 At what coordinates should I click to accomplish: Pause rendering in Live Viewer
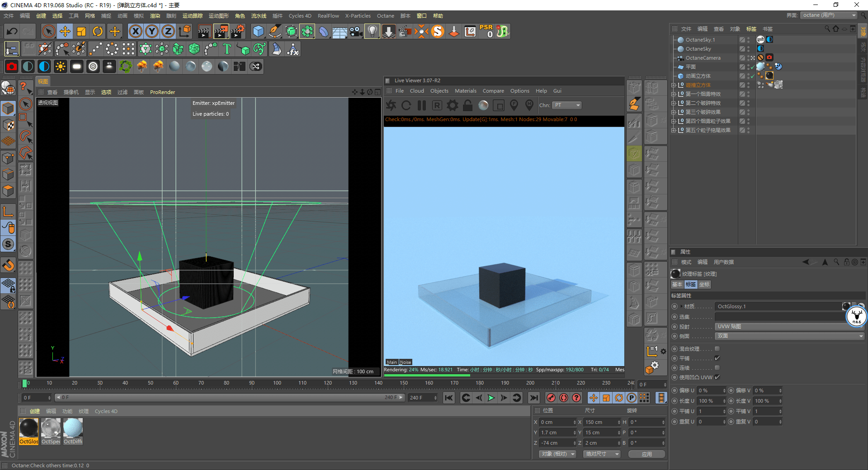point(422,105)
